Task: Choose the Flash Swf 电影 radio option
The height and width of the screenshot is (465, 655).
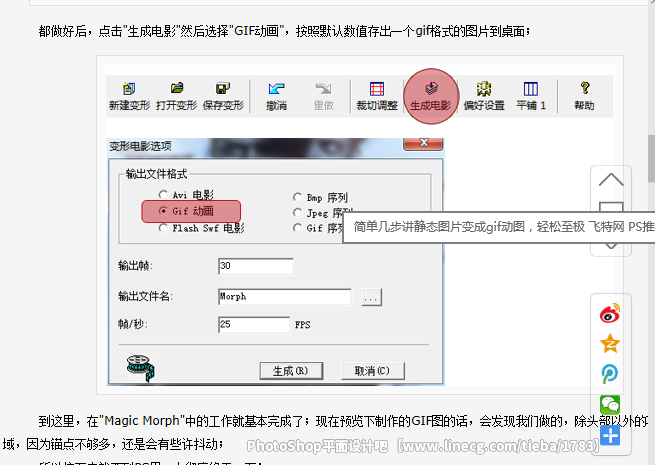Action: tap(163, 228)
